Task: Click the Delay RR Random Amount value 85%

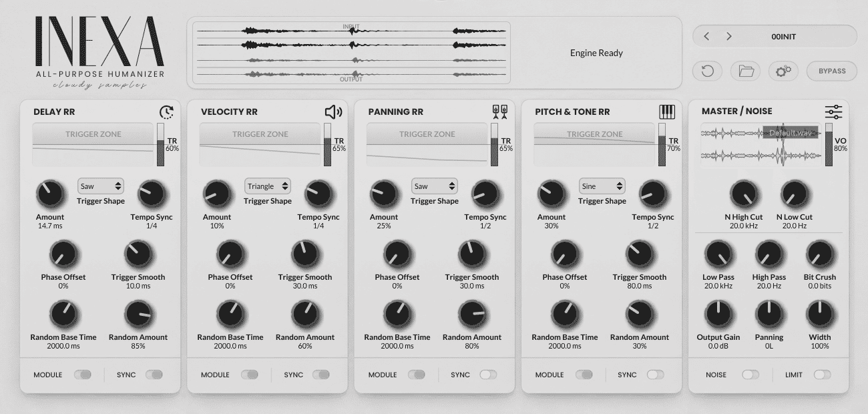Action: [x=138, y=346]
